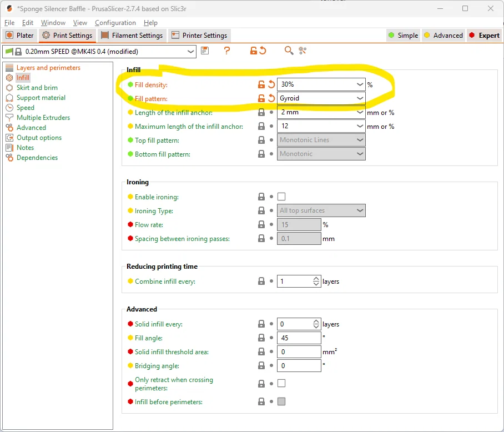Toggle Only retract when crossing perimeters checkbox
The image size is (504, 432).
click(x=281, y=383)
